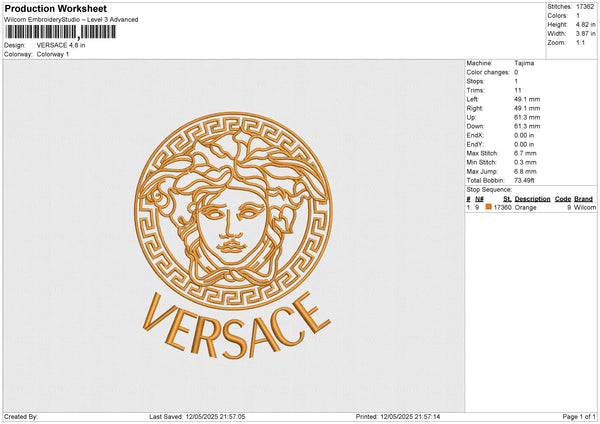Click the 'Orange' thread description
Viewport: 600px width, 424px height.
click(525, 207)
